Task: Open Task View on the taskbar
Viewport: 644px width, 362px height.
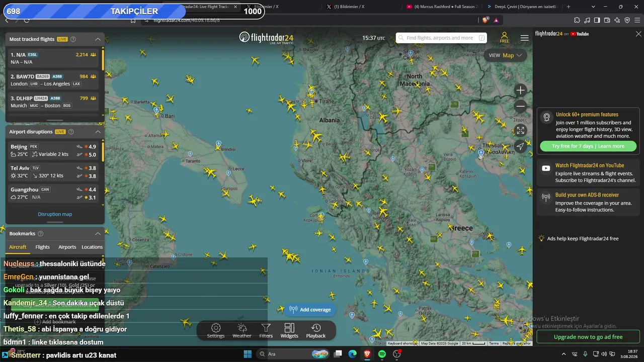Action: pos(338,354)
